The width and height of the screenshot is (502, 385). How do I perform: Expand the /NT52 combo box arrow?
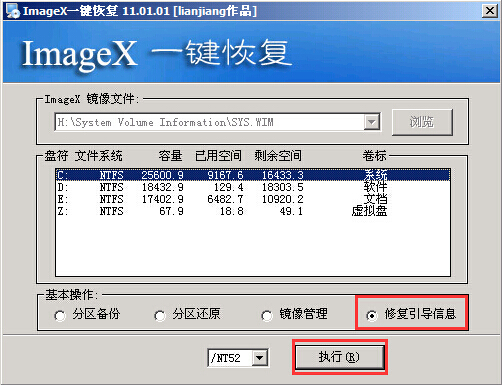point(260,358)
